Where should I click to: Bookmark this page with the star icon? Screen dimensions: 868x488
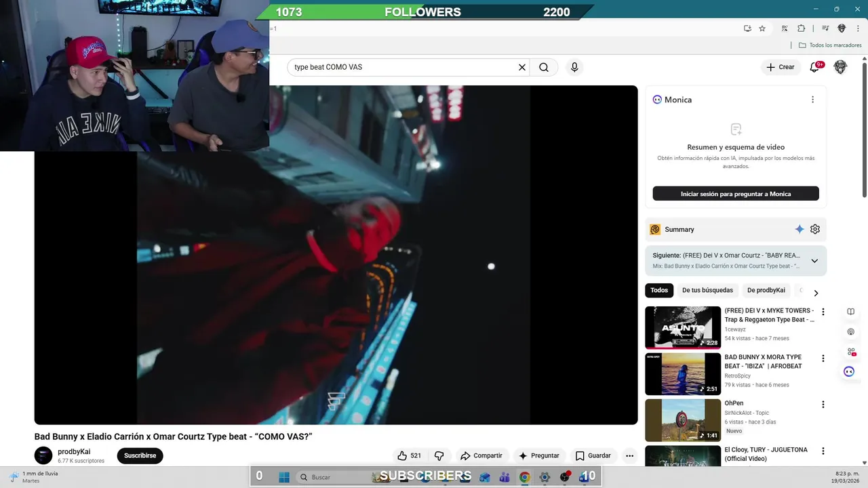point(762,28)
